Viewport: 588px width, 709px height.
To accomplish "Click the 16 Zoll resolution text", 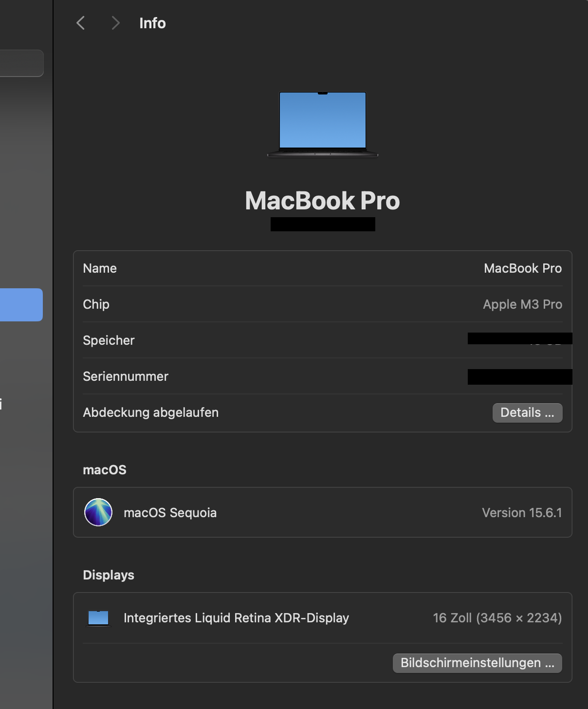I will (497, 618).
